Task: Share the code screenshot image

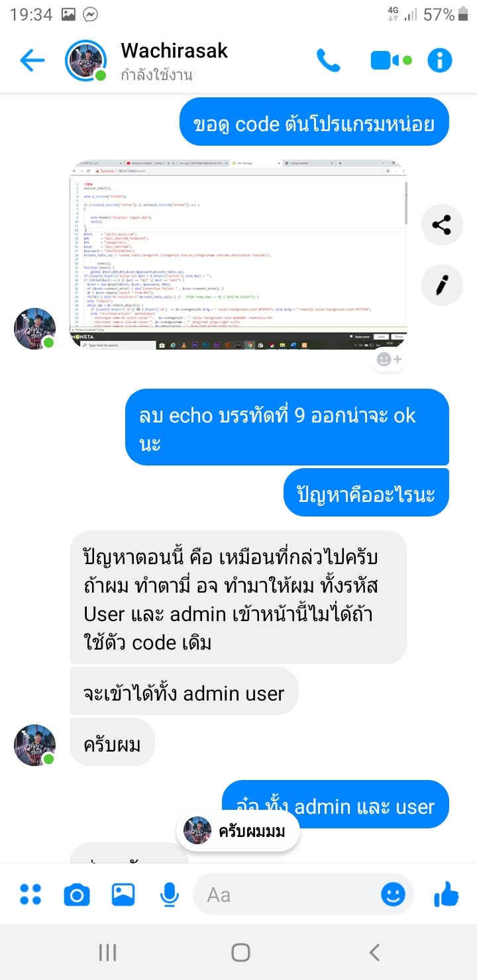Action: coord(442,225)
